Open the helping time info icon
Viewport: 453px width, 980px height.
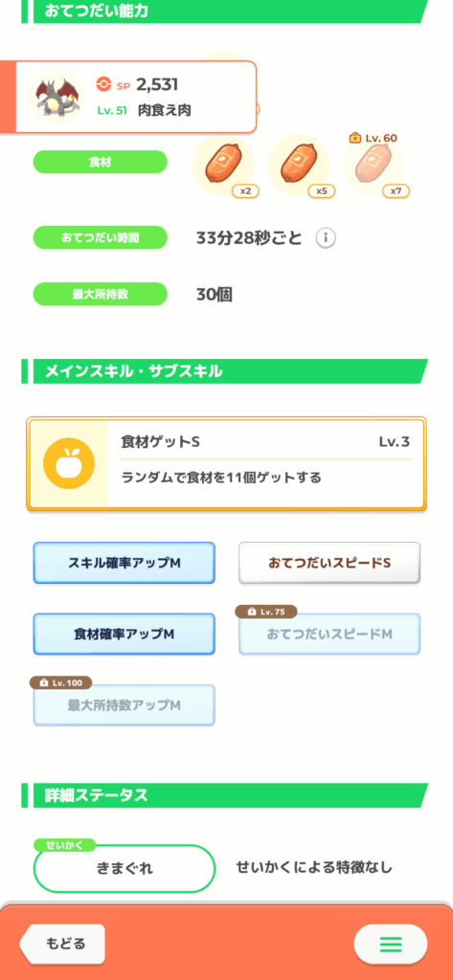tap(326, 238)
